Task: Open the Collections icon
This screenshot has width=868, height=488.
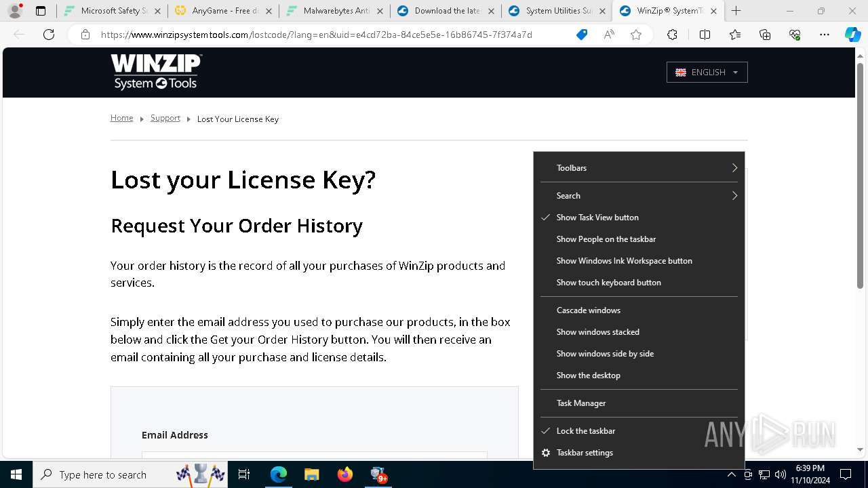Action: 765,35
